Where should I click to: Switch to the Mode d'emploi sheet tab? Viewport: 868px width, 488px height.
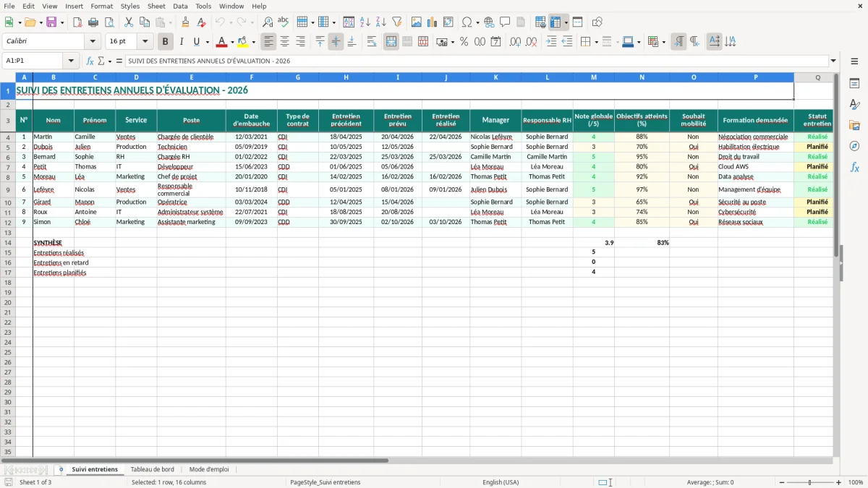209,469
